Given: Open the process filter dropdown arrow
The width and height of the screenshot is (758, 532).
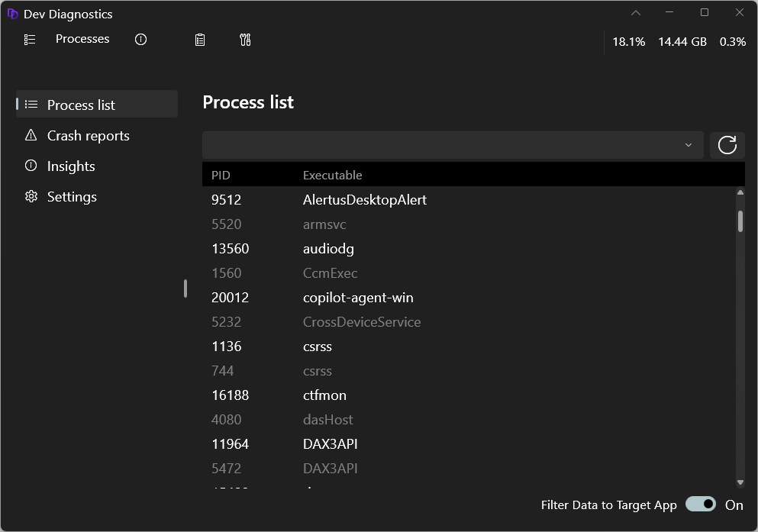Looking at the screenshot, I should click(x=689, y=145).
